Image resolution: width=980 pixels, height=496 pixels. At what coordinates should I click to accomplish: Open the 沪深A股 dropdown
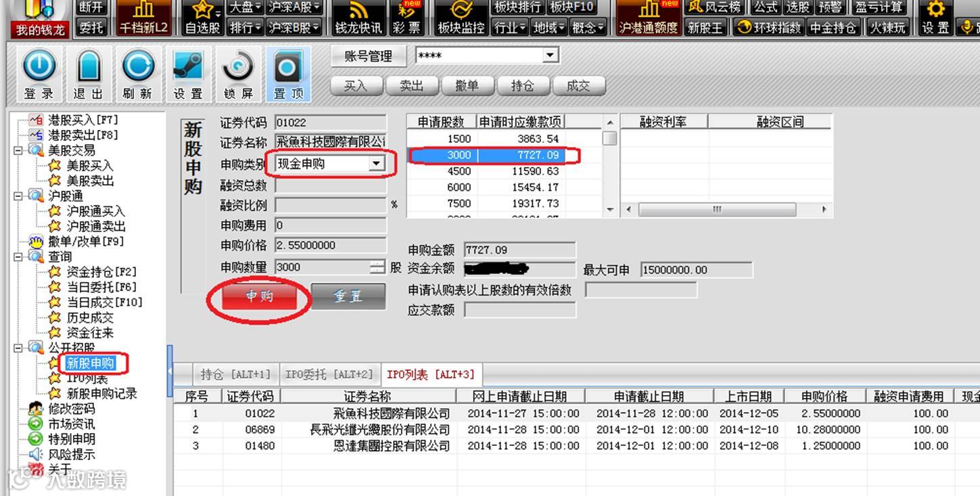pyautogui.click(x=294, y=8)
